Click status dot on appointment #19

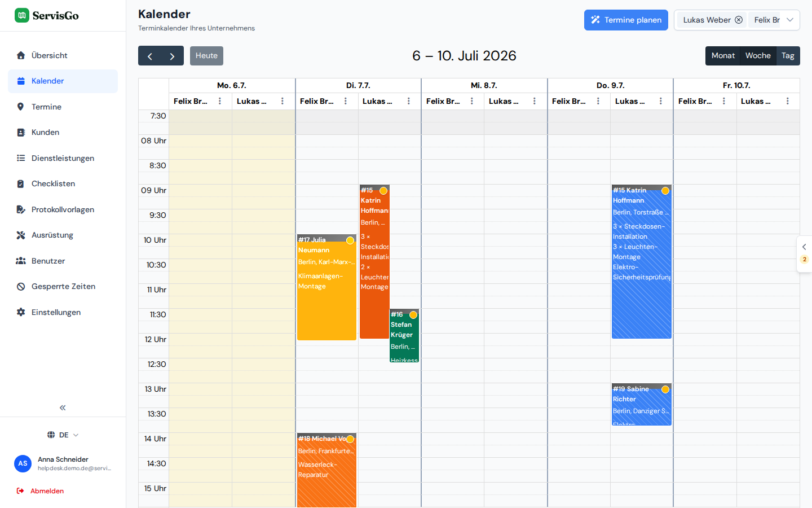coord(665,389)
